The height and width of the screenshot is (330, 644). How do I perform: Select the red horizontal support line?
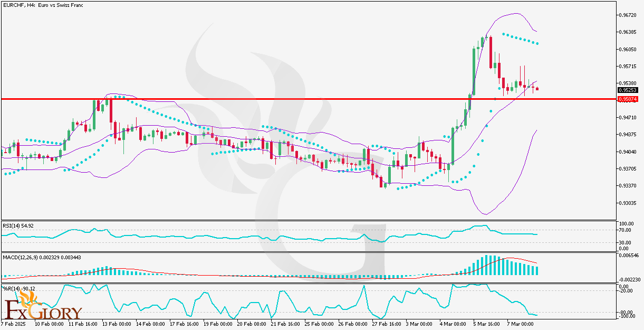308,99
